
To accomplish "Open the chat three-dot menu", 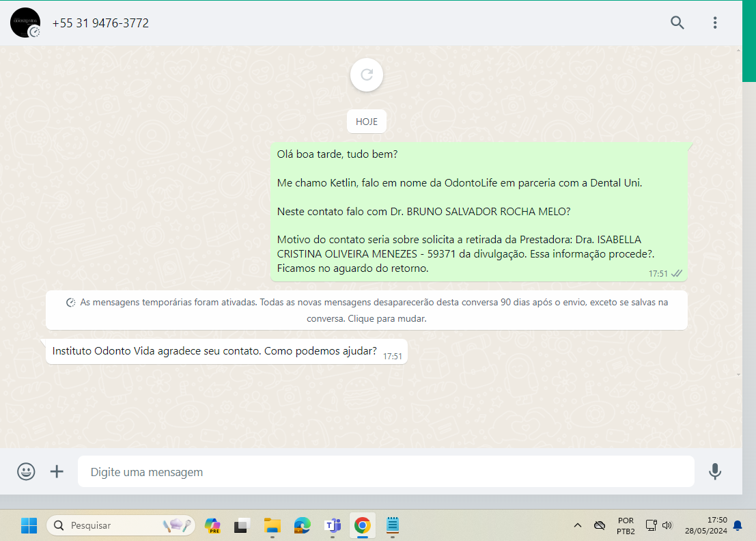I will (714, 23).
